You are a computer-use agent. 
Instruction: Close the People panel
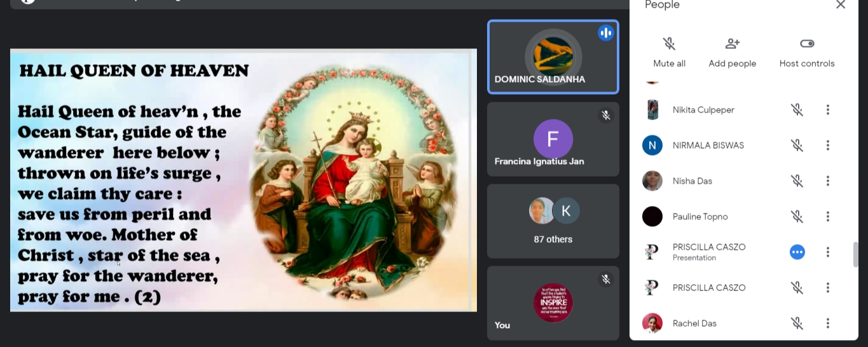tap(841, 4)
